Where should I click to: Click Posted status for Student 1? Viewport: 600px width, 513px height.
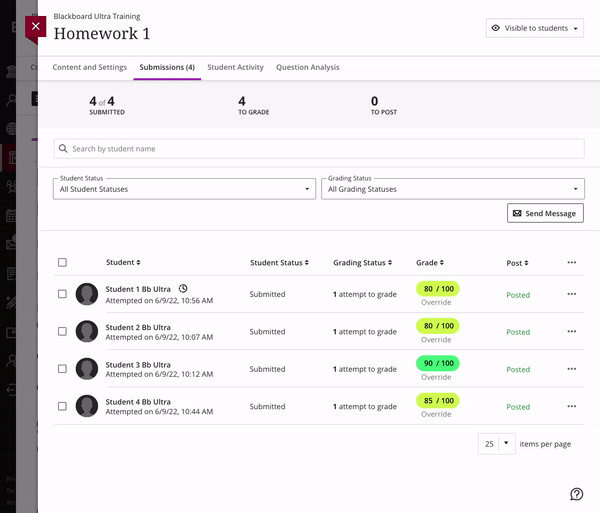(x=518, y=295)
